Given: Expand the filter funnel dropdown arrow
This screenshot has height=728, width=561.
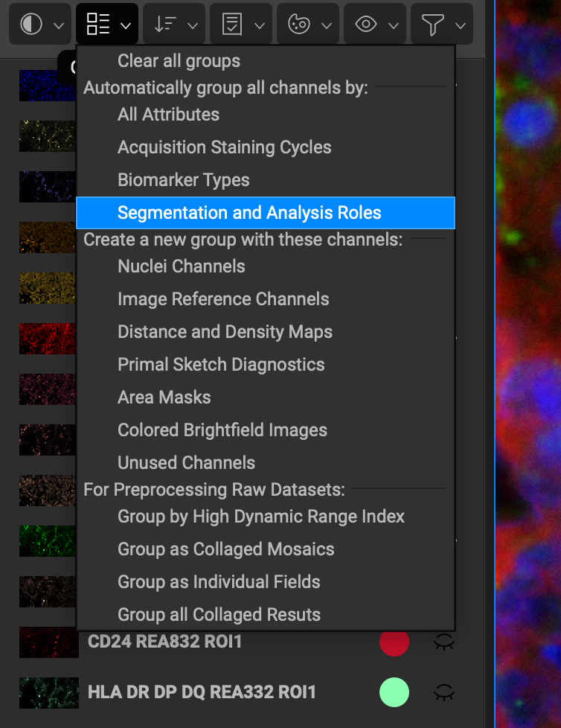Looking at the screenshot, I should pos(461,25).
